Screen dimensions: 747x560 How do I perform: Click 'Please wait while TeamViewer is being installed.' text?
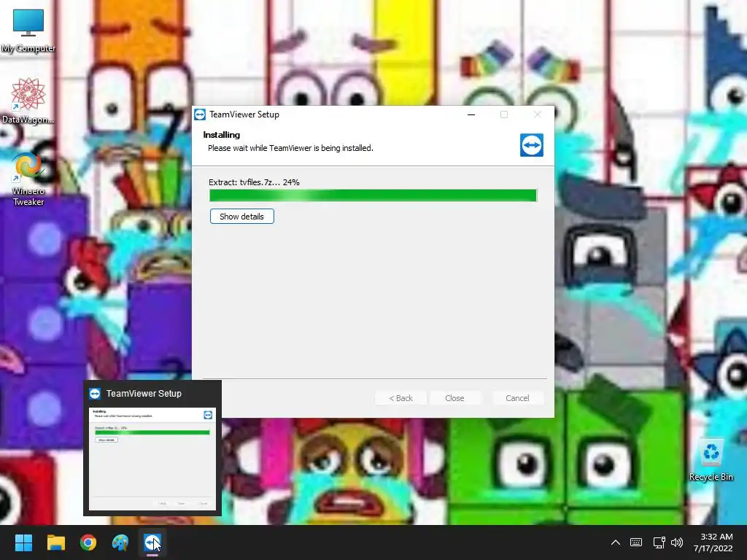pyautogui.click(x=290, y=148)
